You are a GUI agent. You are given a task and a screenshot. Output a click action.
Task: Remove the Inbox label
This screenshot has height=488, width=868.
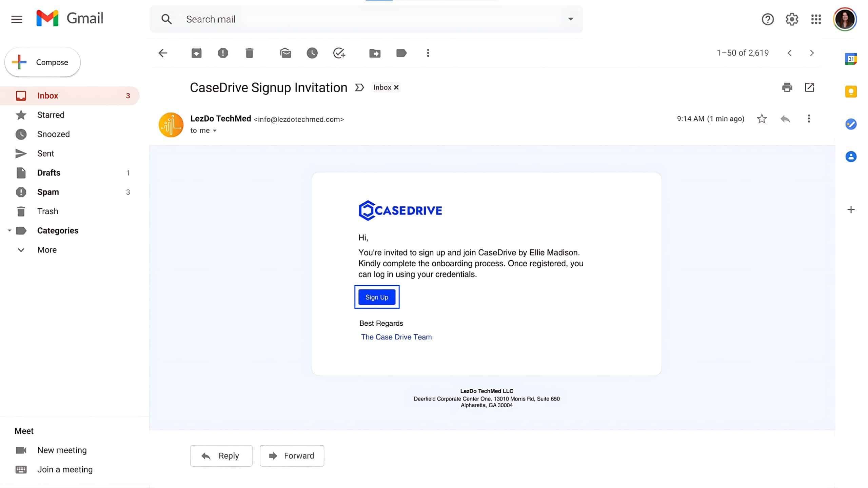pos(396,87)
